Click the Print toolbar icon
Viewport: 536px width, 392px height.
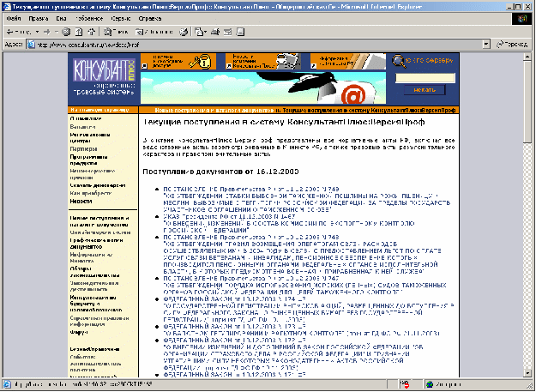(215, 32)
